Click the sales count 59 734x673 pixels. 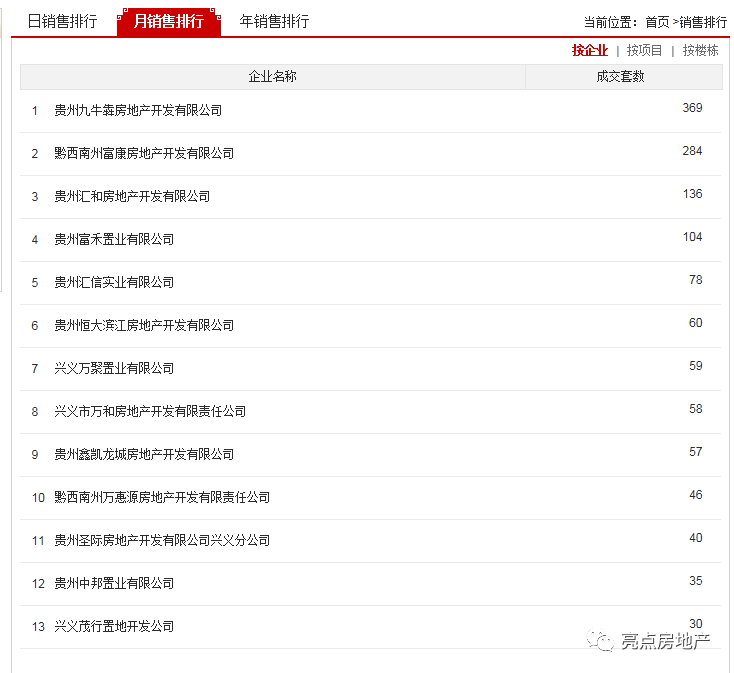696,366
